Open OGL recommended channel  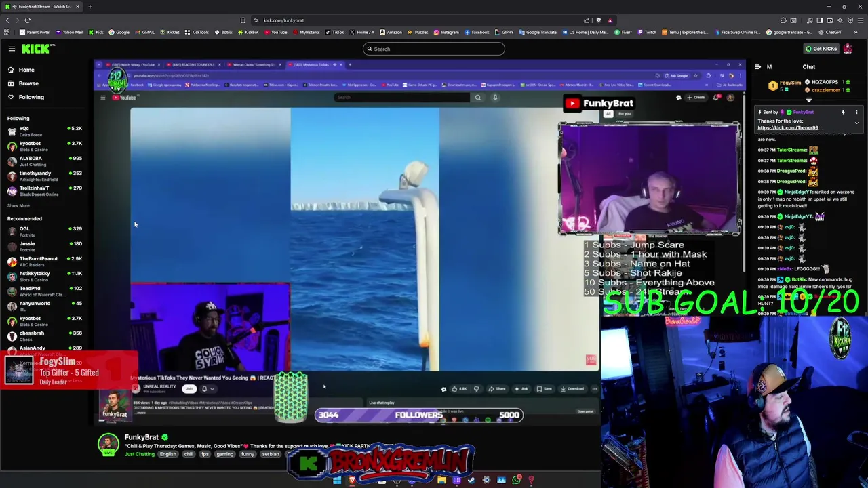pos(44,232)
